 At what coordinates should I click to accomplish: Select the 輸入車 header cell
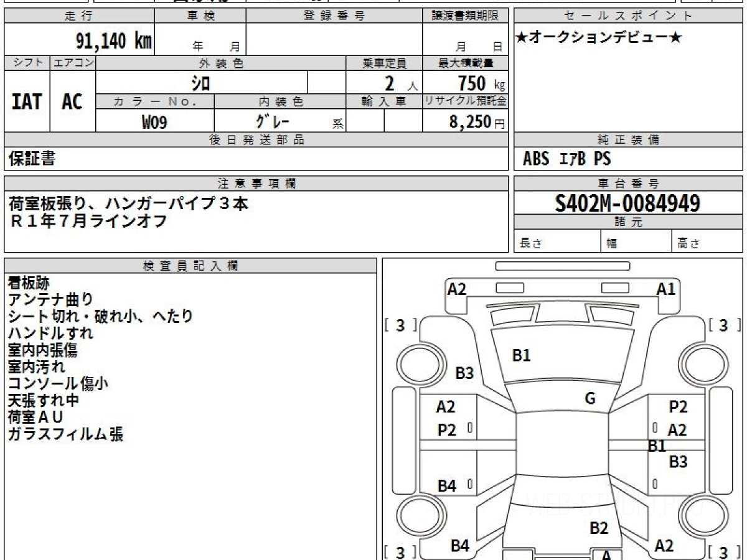(384, 101)
